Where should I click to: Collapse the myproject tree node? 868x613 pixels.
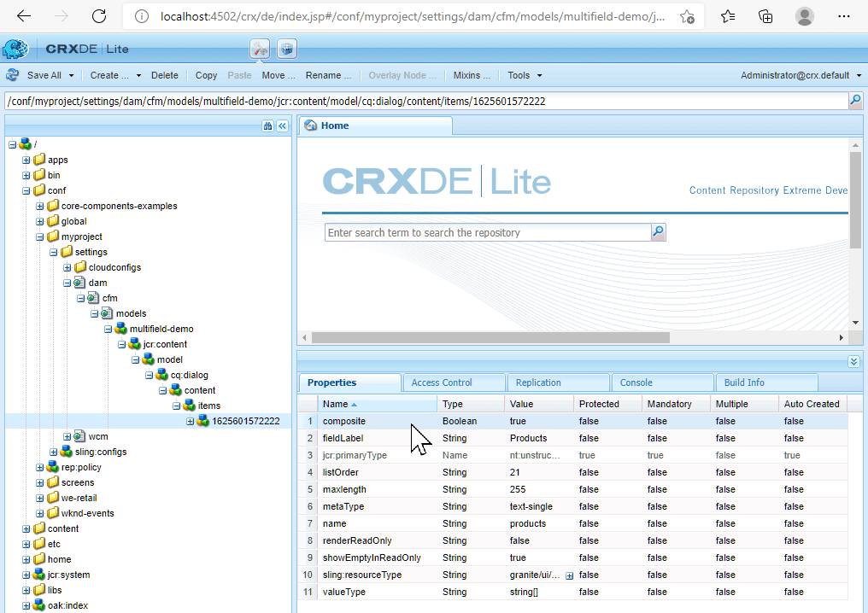pos(40,236)
